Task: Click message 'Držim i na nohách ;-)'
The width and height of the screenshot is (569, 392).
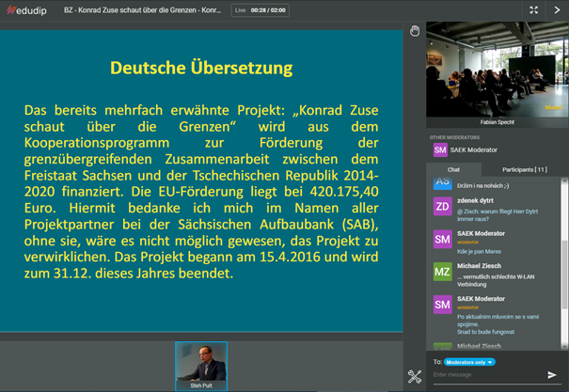Action: 483,186
